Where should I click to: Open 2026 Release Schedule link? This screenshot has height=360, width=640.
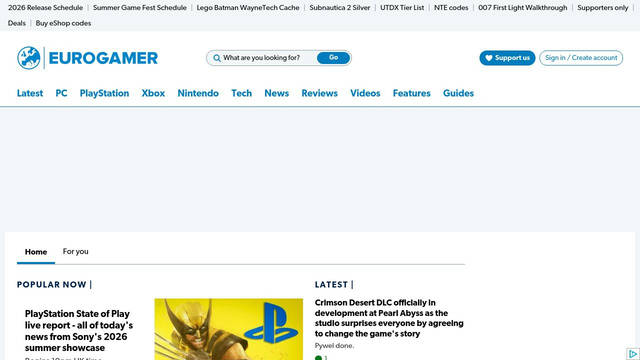coord(45,8)
